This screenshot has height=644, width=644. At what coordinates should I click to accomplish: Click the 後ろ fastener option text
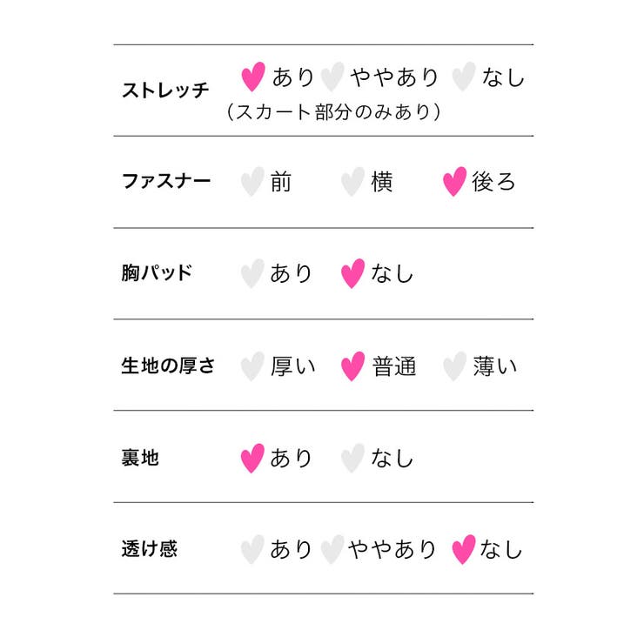tap(493, 182)
